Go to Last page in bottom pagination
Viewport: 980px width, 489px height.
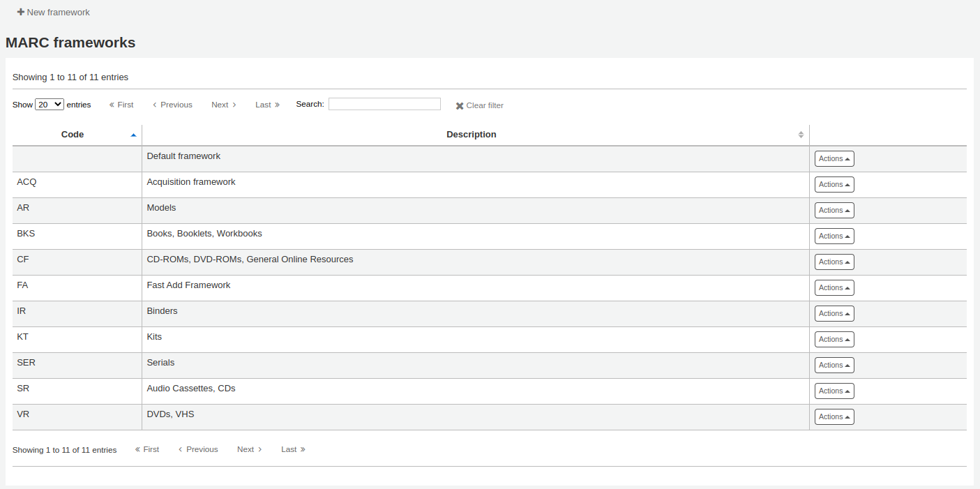pyautogui.click(x=293, y=449)
